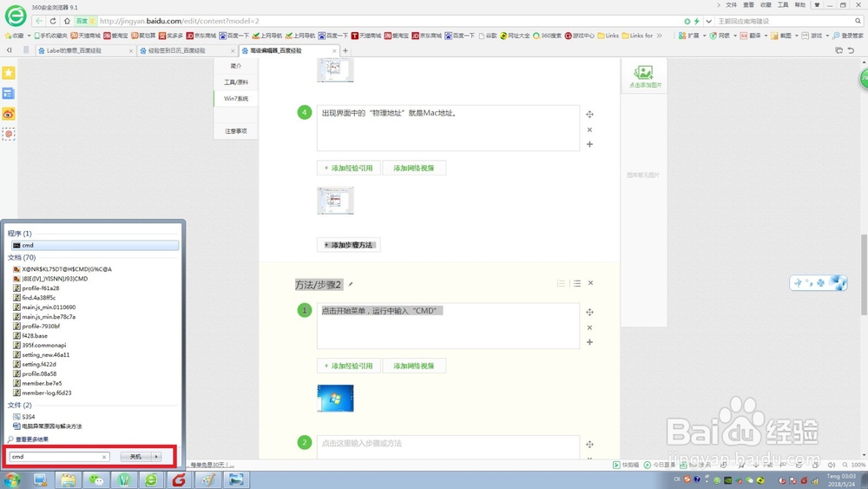Click the 关机 shutdown button
Image resolution: width=868 pixels, height=489 pixels.
click(x=136, y=456)
